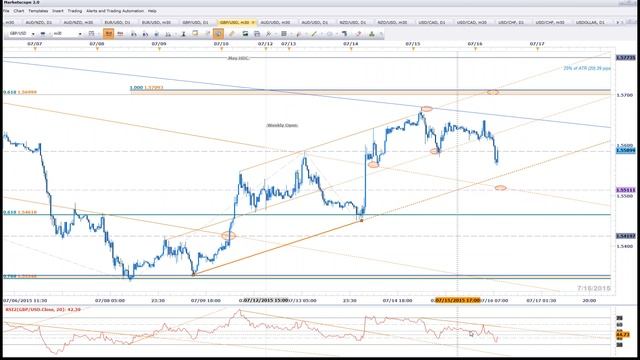The height and width of the screenshot is (360, 640).
Task: Click the tab strip scroll-right arrow
Action: point(618,22)
